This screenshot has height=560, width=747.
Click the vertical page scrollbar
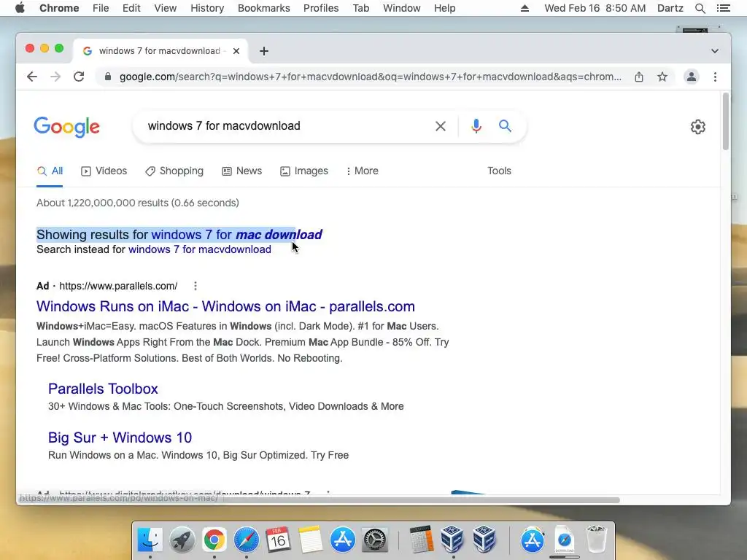click(726, 122)
